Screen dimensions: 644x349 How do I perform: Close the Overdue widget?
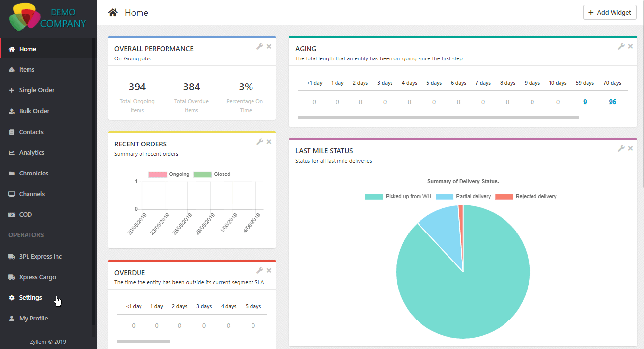coord(269,270)
